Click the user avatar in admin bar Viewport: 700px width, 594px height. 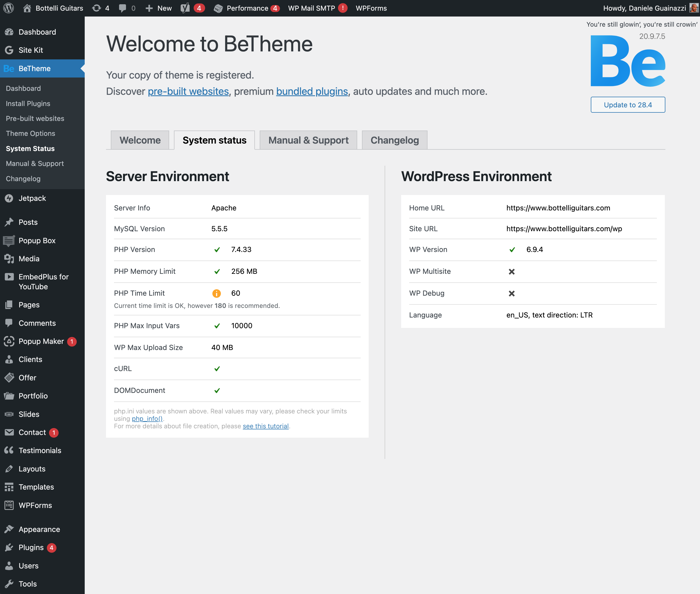click(694, 8)
